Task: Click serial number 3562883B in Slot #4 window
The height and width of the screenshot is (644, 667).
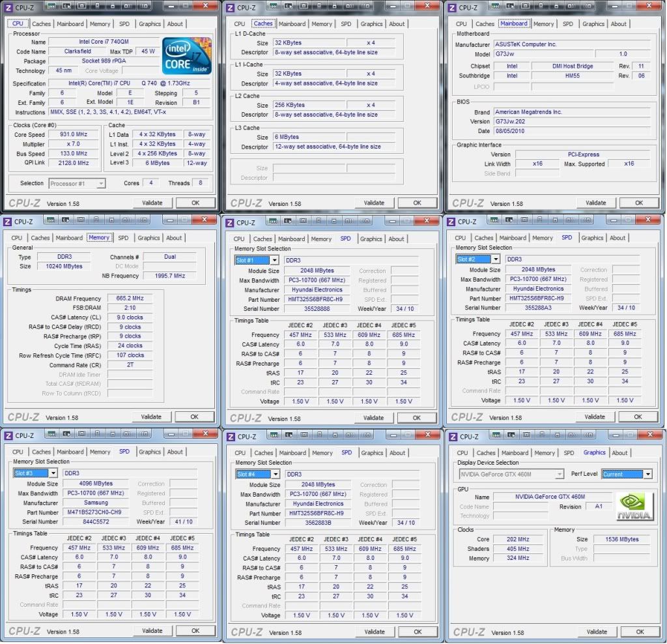Action: [x=318, y=522]
